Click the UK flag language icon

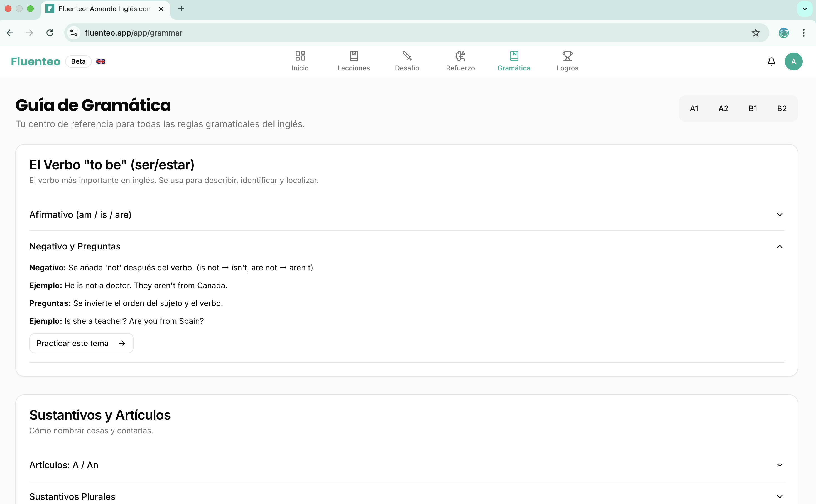pos(101,61)
